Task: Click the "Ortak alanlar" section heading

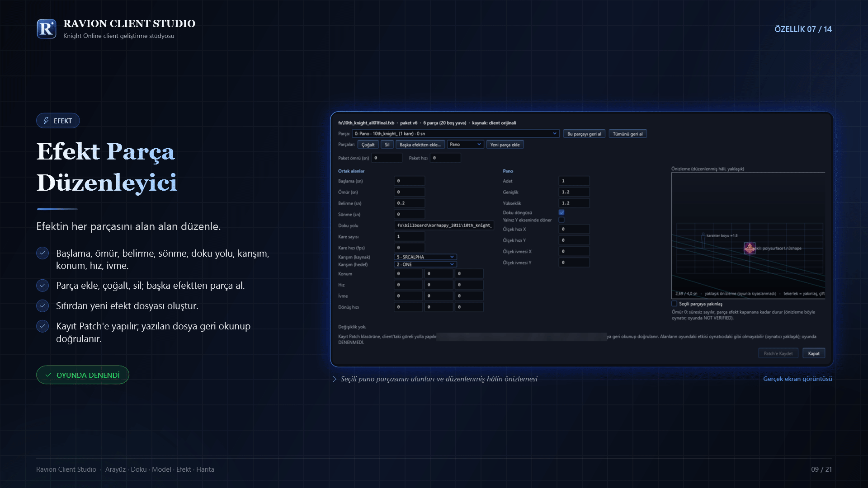Action: [x=351, y=171]
